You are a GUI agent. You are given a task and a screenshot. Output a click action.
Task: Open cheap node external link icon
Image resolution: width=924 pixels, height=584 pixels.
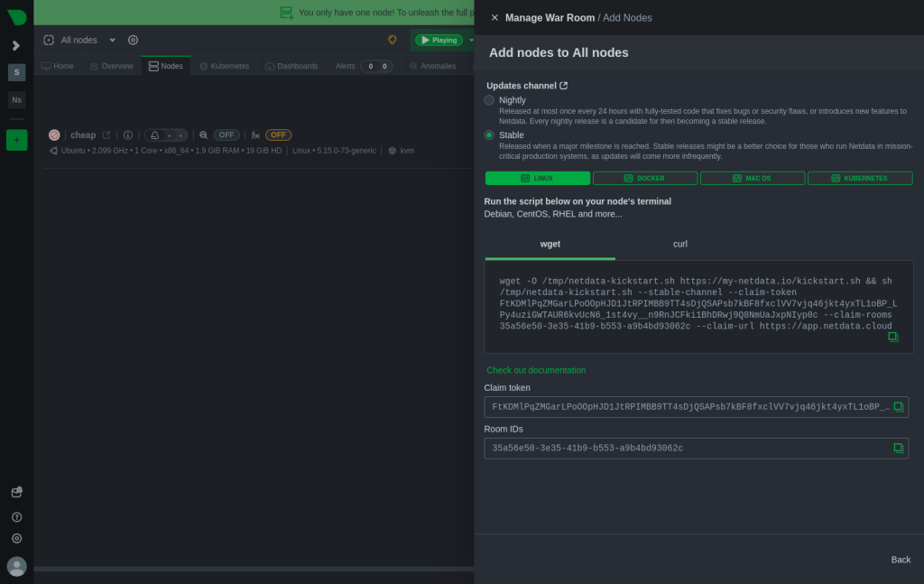pyautogui.click(x=106, y=135)
